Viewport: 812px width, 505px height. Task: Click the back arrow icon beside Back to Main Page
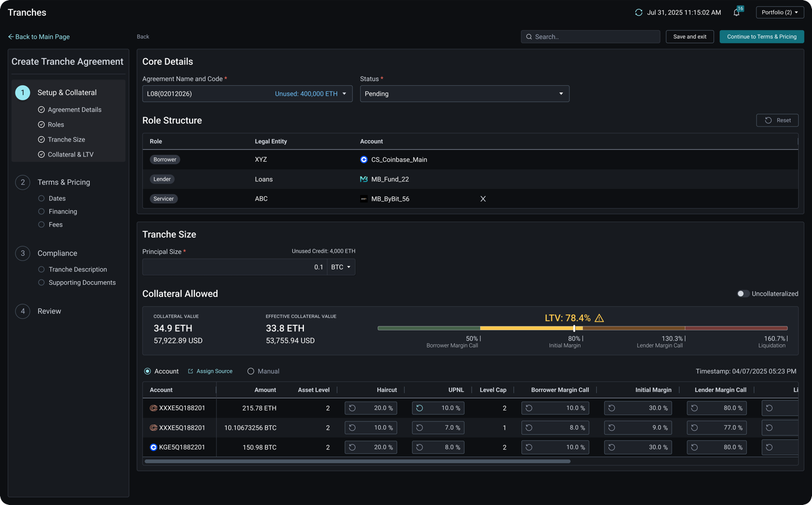pyautogui.click(x=10, y=37)
